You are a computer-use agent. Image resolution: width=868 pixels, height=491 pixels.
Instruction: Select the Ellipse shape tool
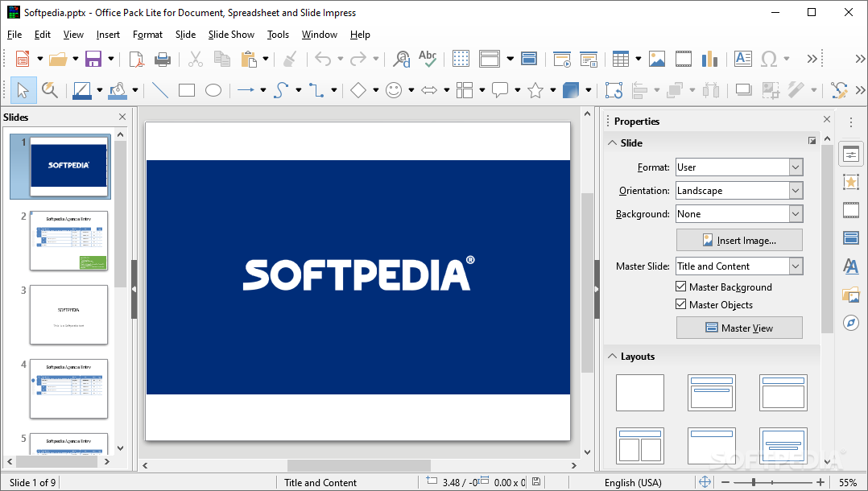coord(213,90)
